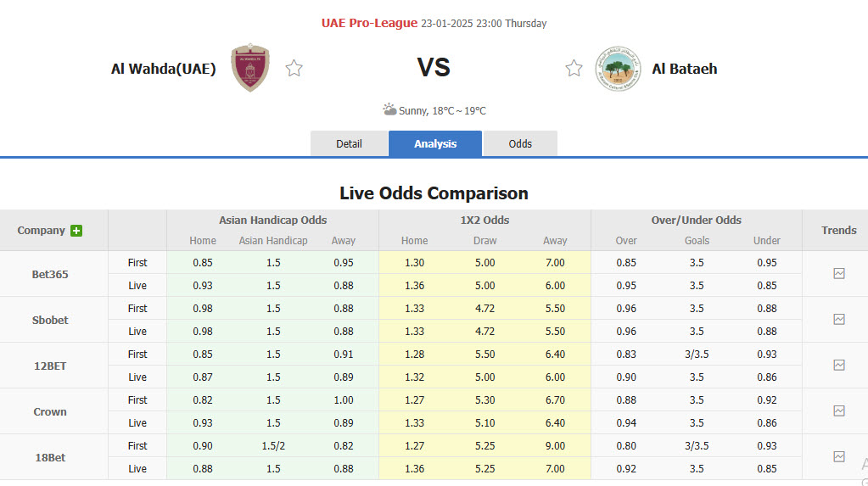Click the Al Wahda team crest
Image resolution: width=868 pixels, height=486 pixels.
coord(250,69)
